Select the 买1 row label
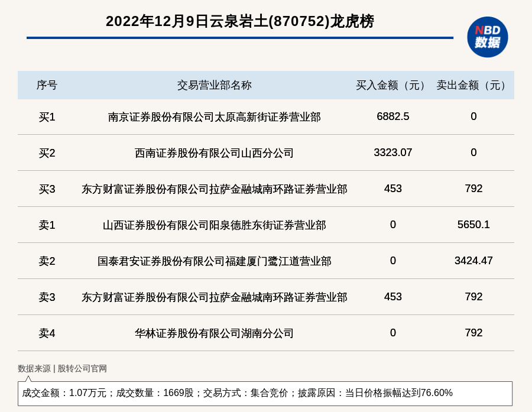Screen dimensions: 532x412 (47, 117)
